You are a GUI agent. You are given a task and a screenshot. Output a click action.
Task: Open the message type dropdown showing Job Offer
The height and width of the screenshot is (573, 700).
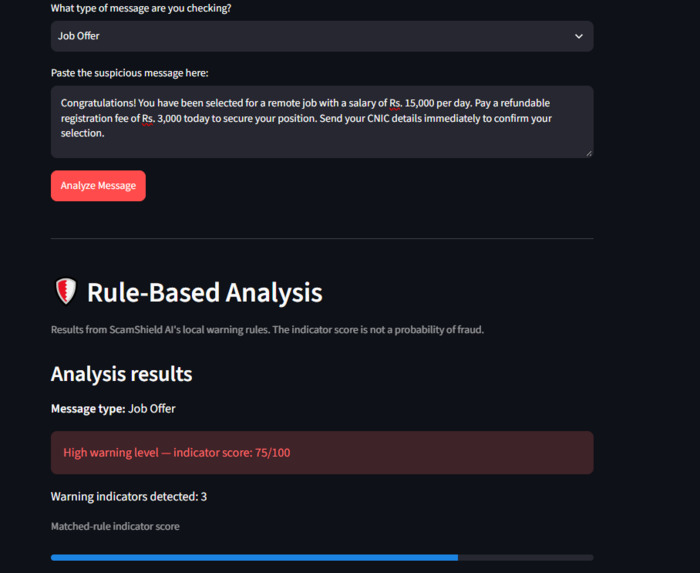[322, 36]
